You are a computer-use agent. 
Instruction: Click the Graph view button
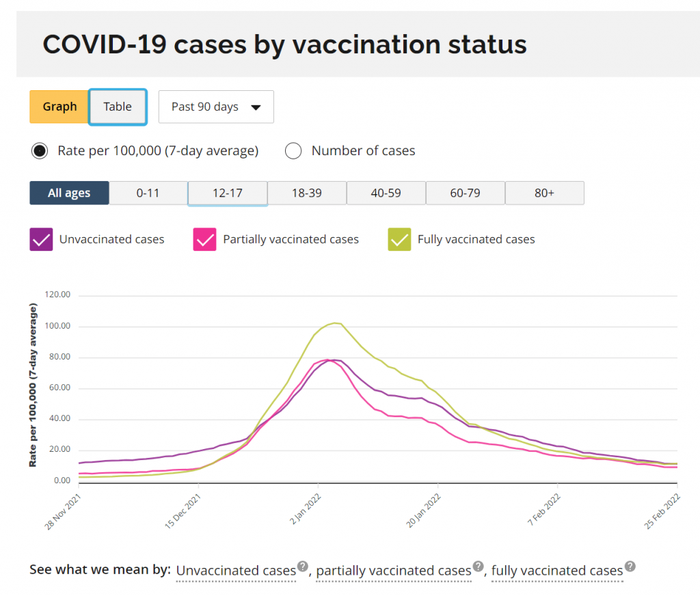point(59,107)
